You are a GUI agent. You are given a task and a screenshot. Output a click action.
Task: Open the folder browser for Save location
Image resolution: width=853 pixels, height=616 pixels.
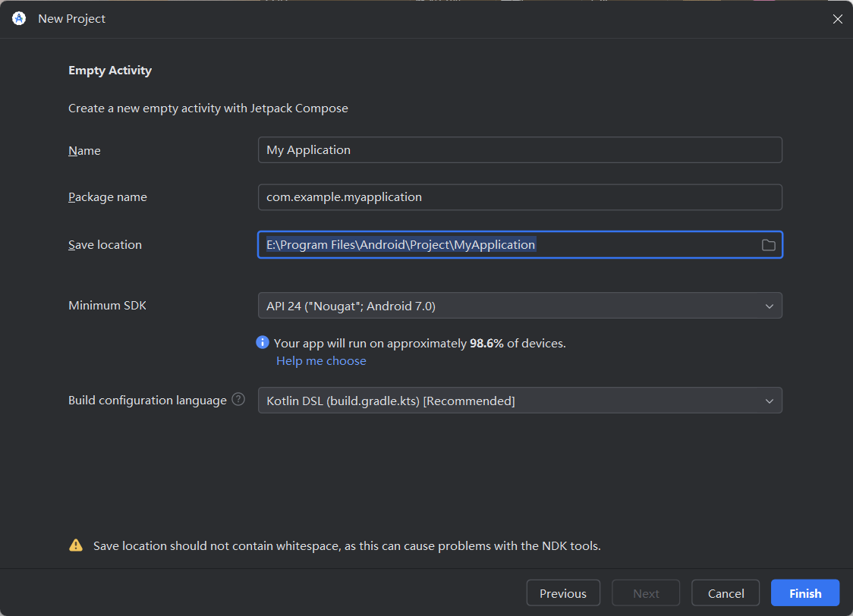[x=768, y=245]
